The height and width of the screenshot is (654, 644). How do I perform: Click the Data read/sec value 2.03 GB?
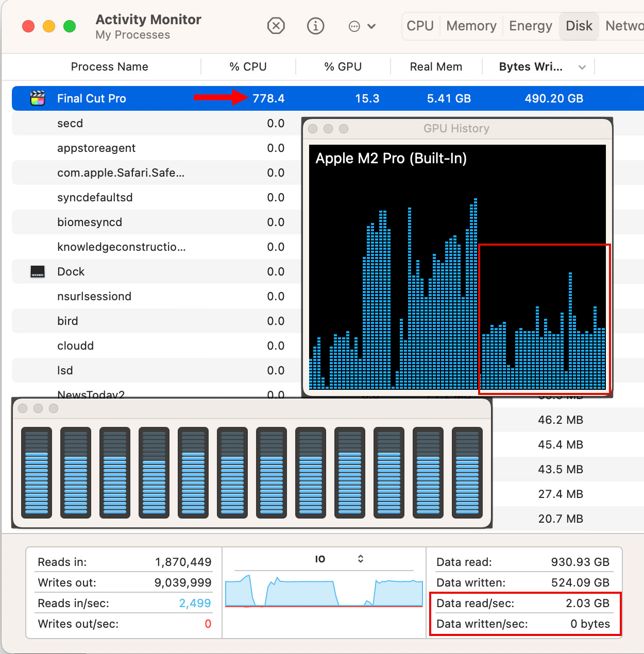tap(588, 603)
